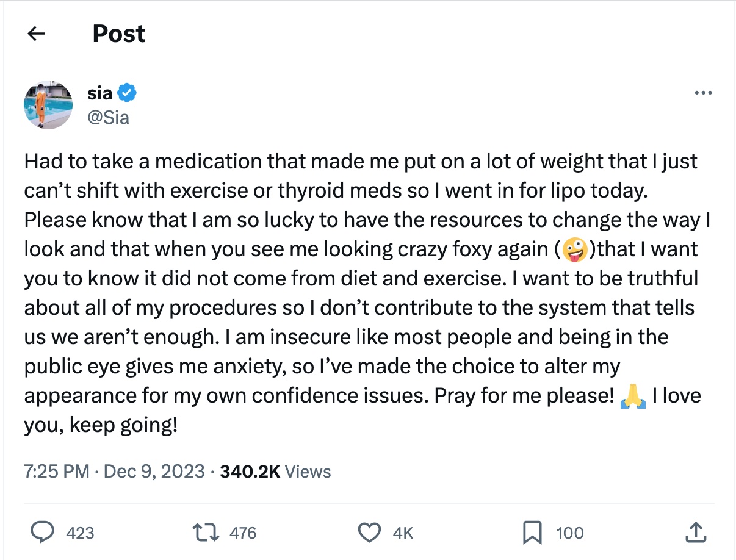The width and height of the screenshot is (736, 560).
Task: Click the zany face emoji in post
Action: point(574,249)
